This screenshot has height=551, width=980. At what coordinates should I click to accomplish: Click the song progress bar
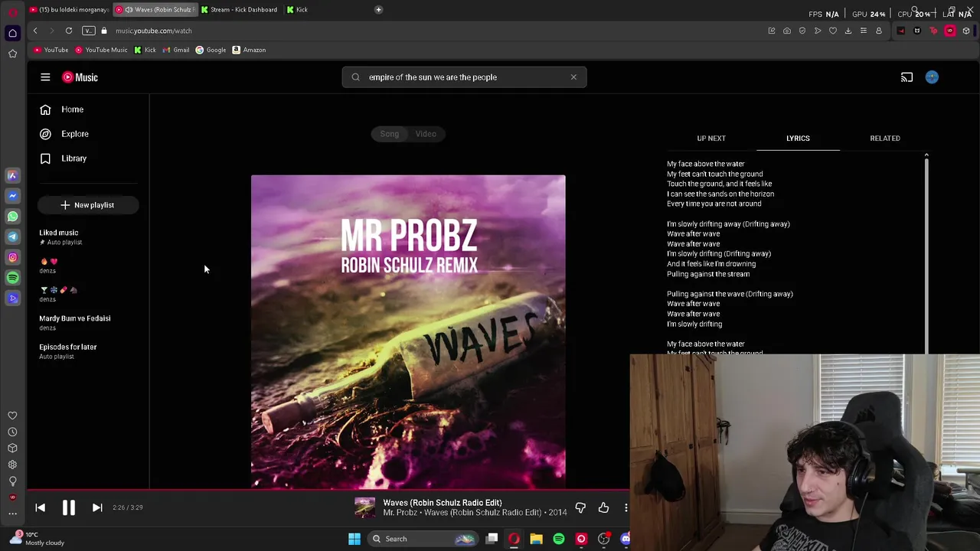(x=328, y=490)
